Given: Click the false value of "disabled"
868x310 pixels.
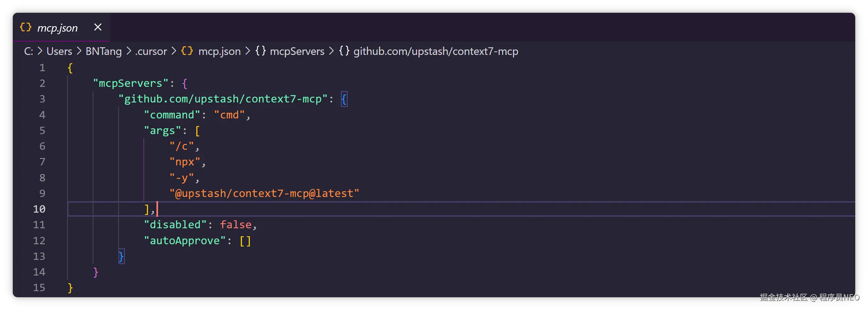Looking at the screenshot, I should (x=236, y=225).
